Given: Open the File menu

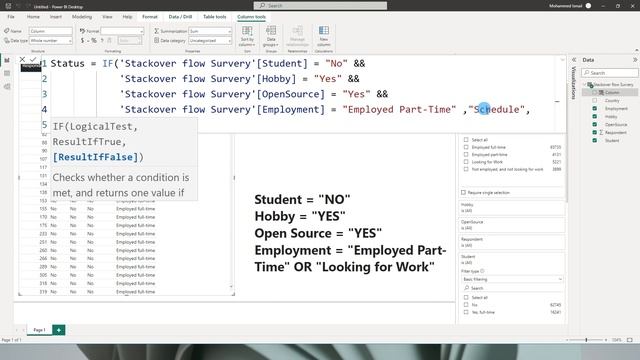Looking at the screenshot, I should pyautogui.click(x=11, y=17).
